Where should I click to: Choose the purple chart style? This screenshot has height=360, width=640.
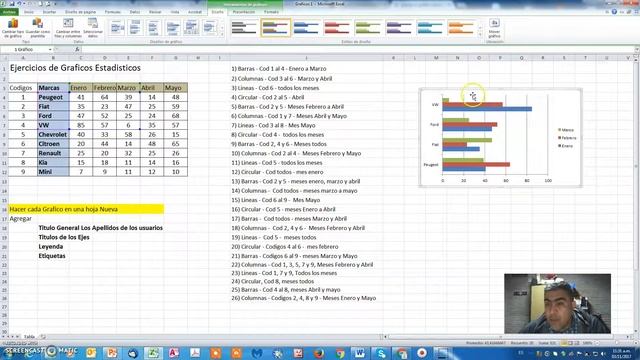click(x=399, y=28)
